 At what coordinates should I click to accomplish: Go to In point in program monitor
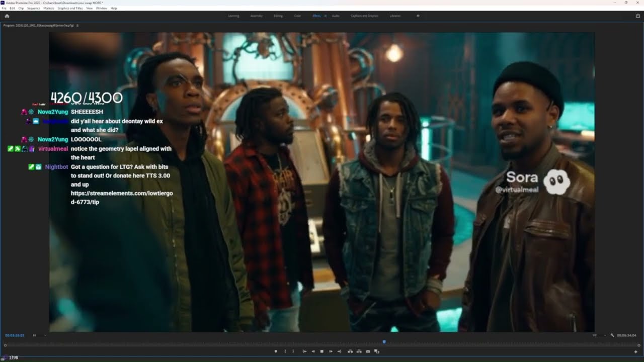(304, 351)
